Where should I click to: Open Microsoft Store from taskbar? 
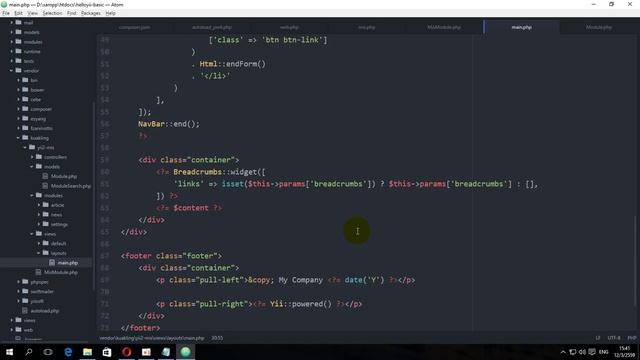(x=107, y=352)
